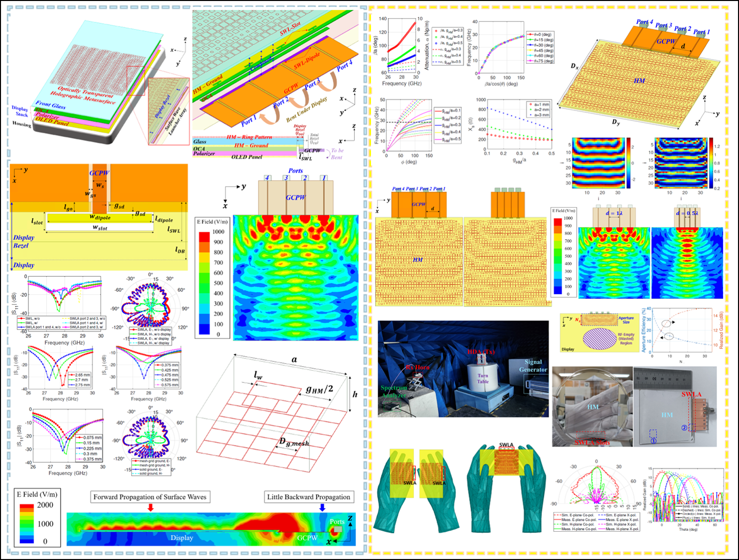The width and height of the screenshot is (739, 560).
Task: Click the 'Meas. H-plane X-pol.' legend entry
Action: (618, 529)
